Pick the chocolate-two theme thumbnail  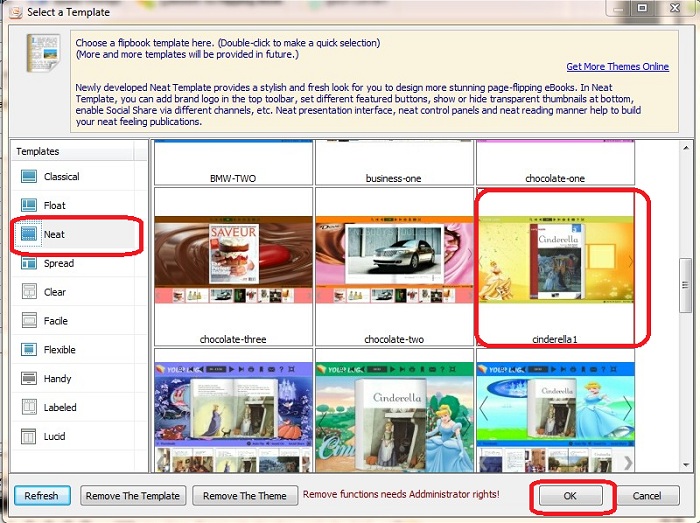(394, 260)
